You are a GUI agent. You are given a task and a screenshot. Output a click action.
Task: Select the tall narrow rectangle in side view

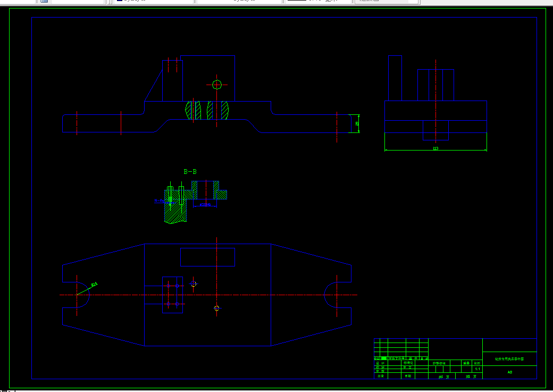[395, 78]
